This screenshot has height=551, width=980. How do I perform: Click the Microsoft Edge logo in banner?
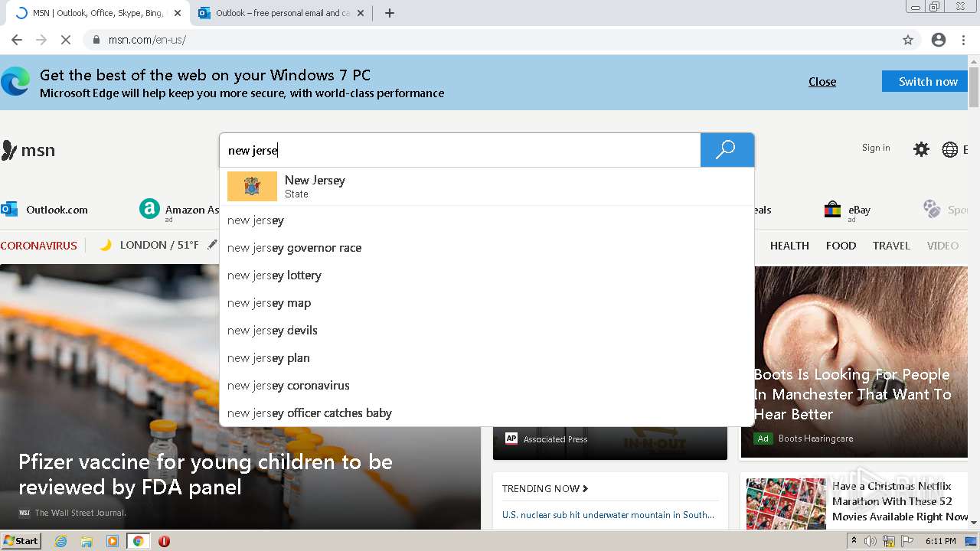[15, 82]
